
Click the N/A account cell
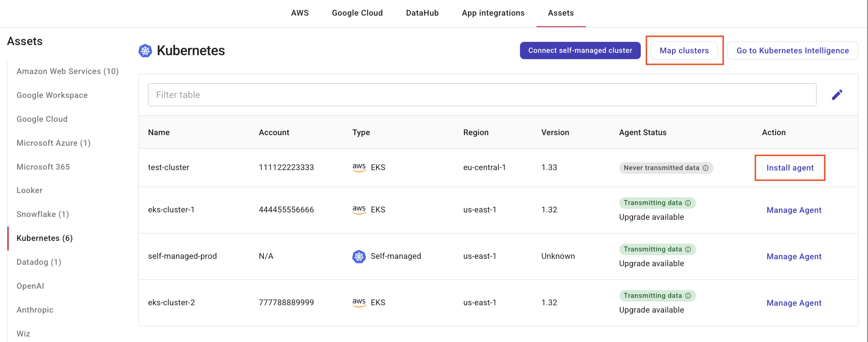pos(266,256)
